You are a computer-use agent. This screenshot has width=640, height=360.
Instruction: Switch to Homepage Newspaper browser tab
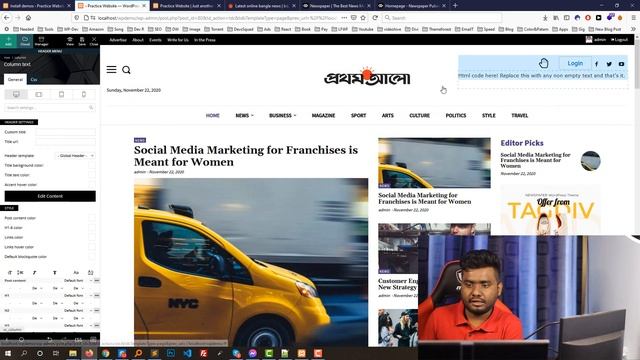411,6
